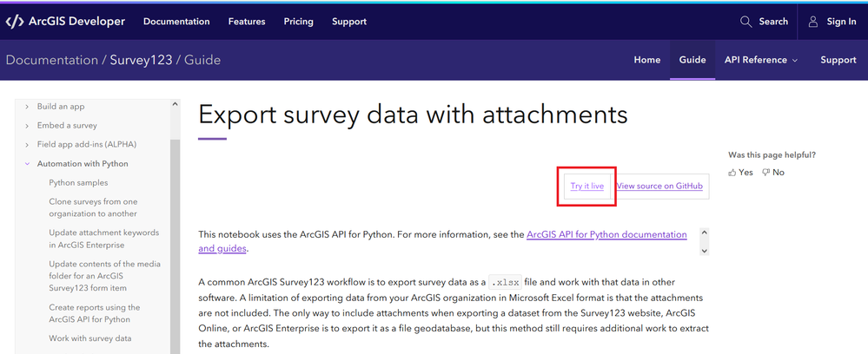Collapse the Automation with Python section
Viewport: 868px width, 354px height.
click(x=28, y=164)
